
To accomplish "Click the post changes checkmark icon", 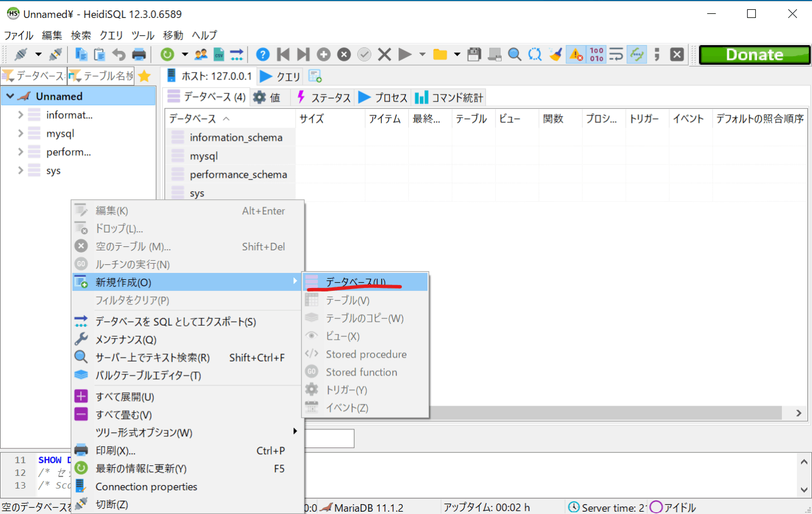I will click(x=364, y=54).
